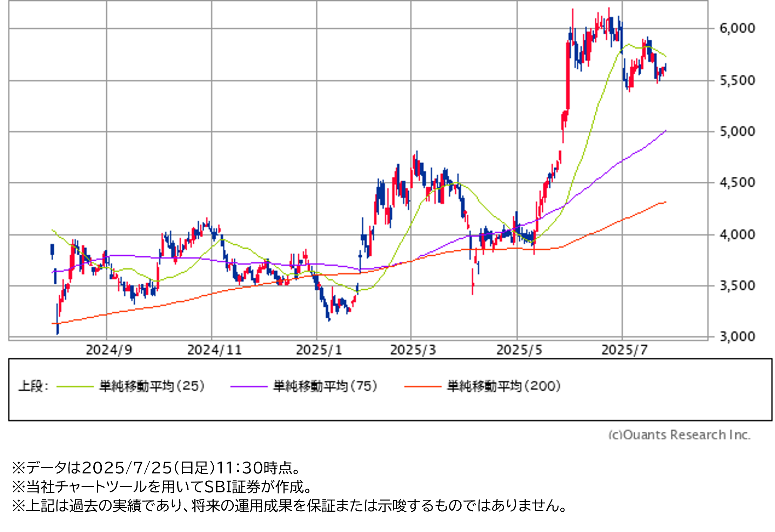The width and height of the screenshot is (775, 532).
Task: Click the 2025/3 date axis label
Action: tap(413, 350)
